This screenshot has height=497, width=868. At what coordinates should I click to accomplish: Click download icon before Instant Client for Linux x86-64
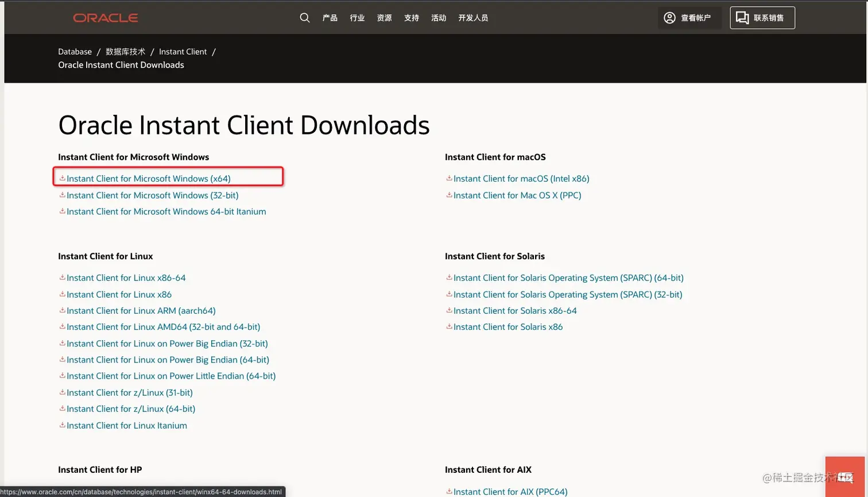(x=61, y=277)
